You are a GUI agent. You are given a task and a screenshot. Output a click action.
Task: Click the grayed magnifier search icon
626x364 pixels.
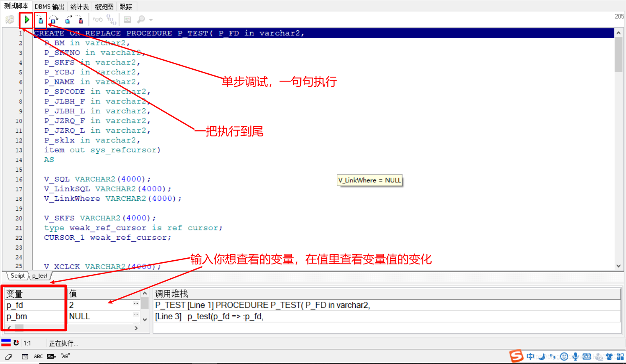tap(141, 20)
